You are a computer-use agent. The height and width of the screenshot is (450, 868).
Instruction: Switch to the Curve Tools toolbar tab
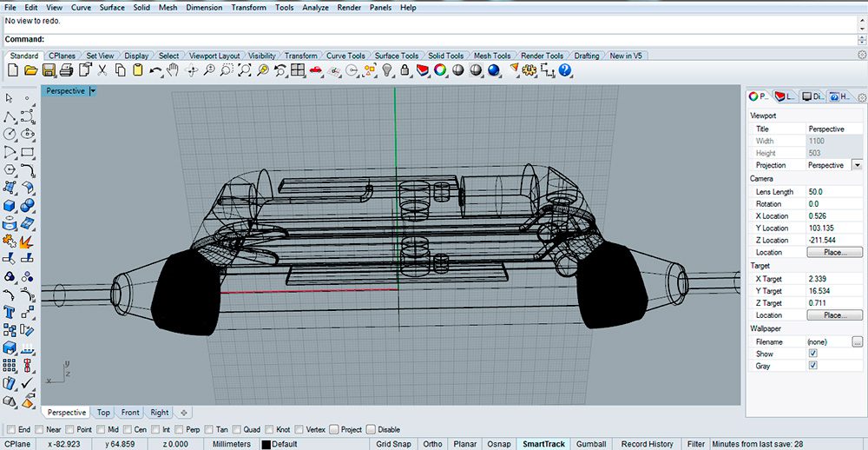[x=345, y=56]
